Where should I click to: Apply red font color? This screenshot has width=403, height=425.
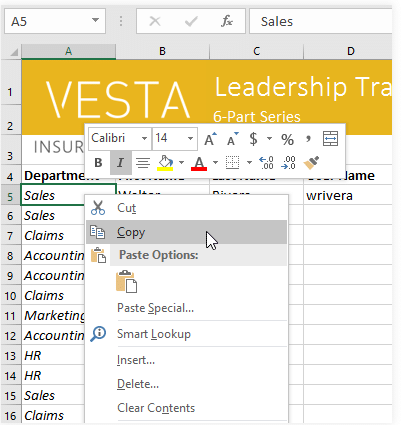click(199, 163)
